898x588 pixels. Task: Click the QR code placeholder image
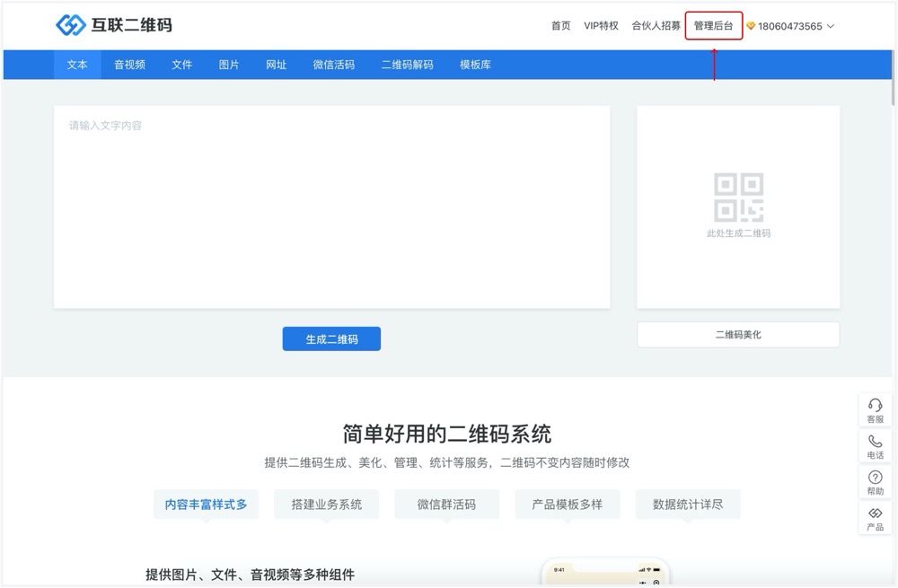(738, 197)
